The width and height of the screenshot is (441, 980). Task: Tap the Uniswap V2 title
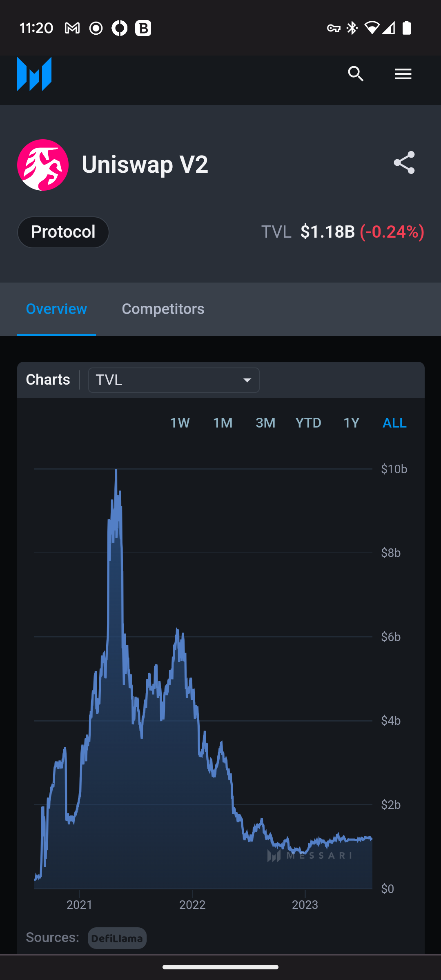pos(145,165)
